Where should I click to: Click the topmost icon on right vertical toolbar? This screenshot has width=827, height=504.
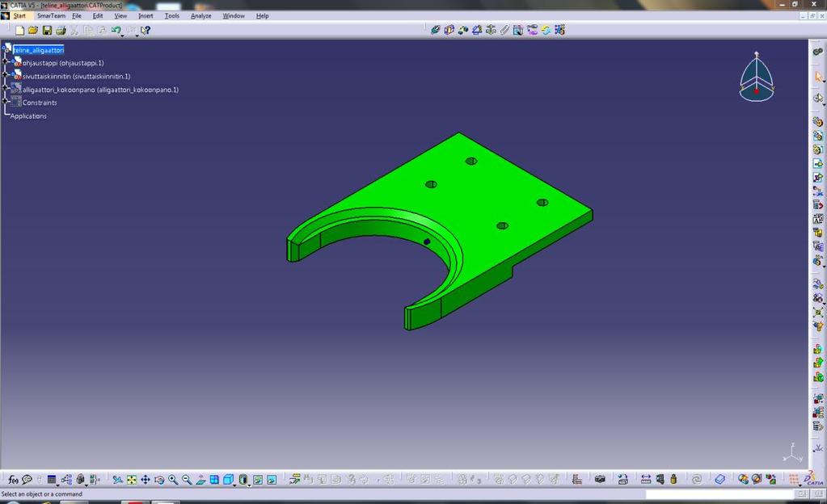pos(818,52)
